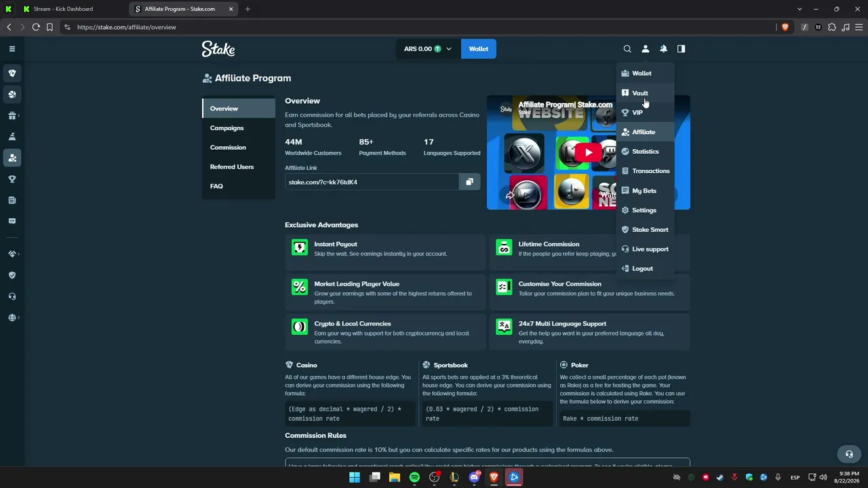Open the browser extensions puzzle icon
The height and width of the screenshot is (488, 868).
click(831, 27)
